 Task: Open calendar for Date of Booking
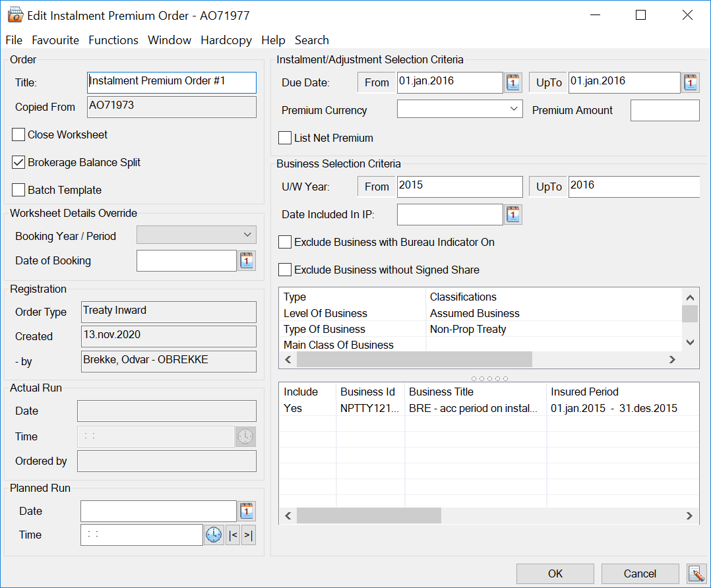(x=247, y=261)
